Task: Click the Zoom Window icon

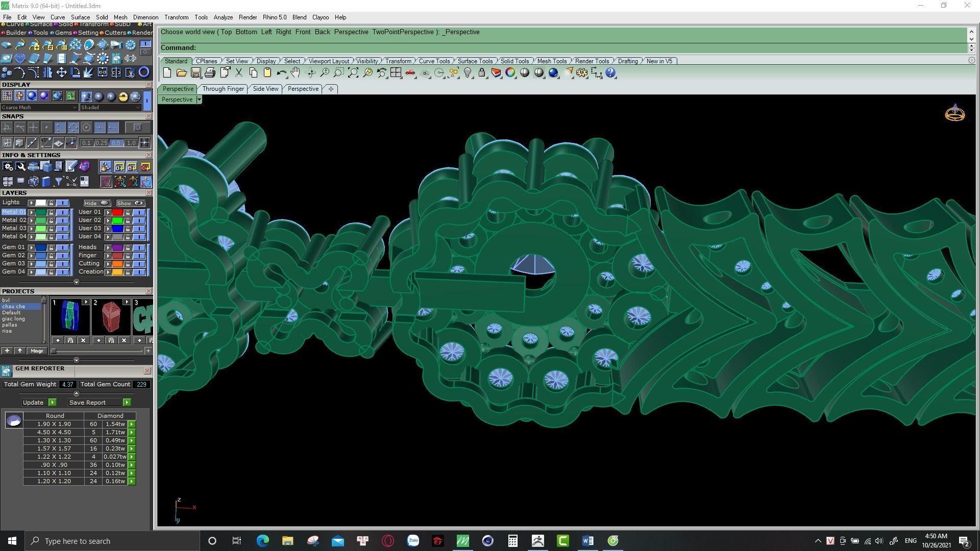Action: tap(338, 73)
